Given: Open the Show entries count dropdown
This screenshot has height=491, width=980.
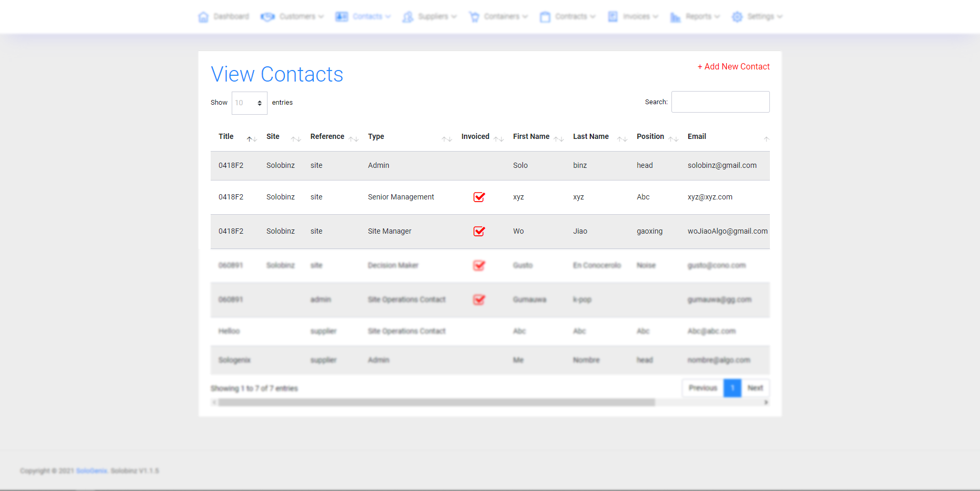Looking at the screenshot, I should pyautogui.click(x=249, y=103).
